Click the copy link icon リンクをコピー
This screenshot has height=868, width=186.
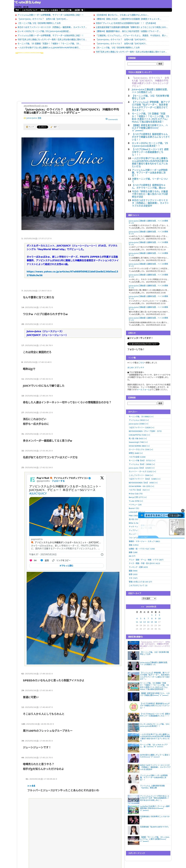[53, 560]
